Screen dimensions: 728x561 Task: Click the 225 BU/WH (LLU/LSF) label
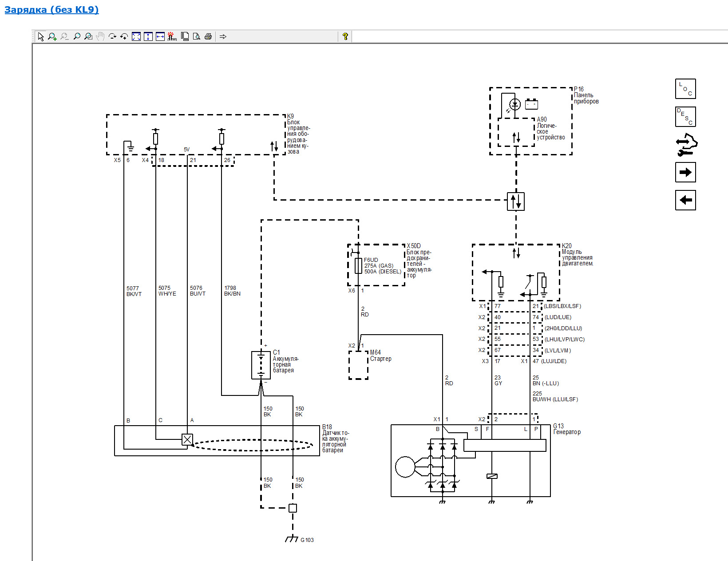click(x=555, y=396)
